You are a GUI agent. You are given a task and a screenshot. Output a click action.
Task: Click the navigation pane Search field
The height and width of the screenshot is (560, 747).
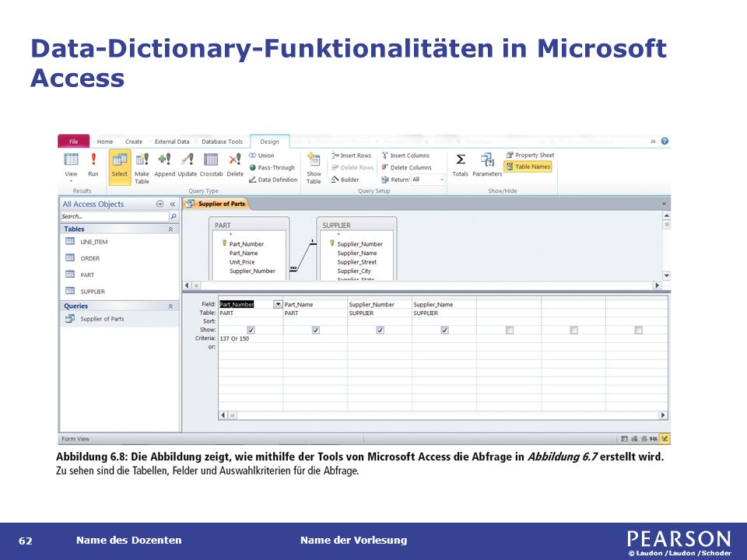tap(115, 216)
